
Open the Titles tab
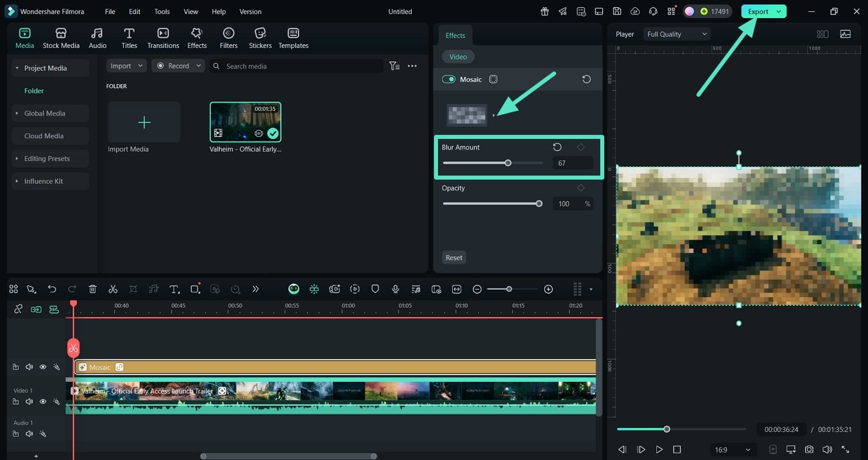coord(130,38)
